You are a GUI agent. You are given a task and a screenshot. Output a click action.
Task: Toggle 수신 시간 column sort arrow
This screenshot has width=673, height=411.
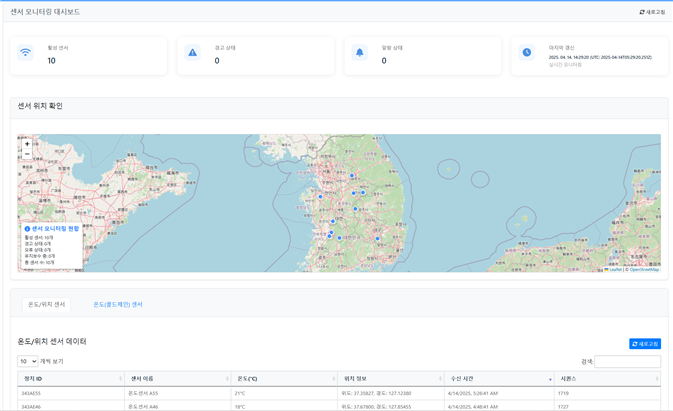550,379
